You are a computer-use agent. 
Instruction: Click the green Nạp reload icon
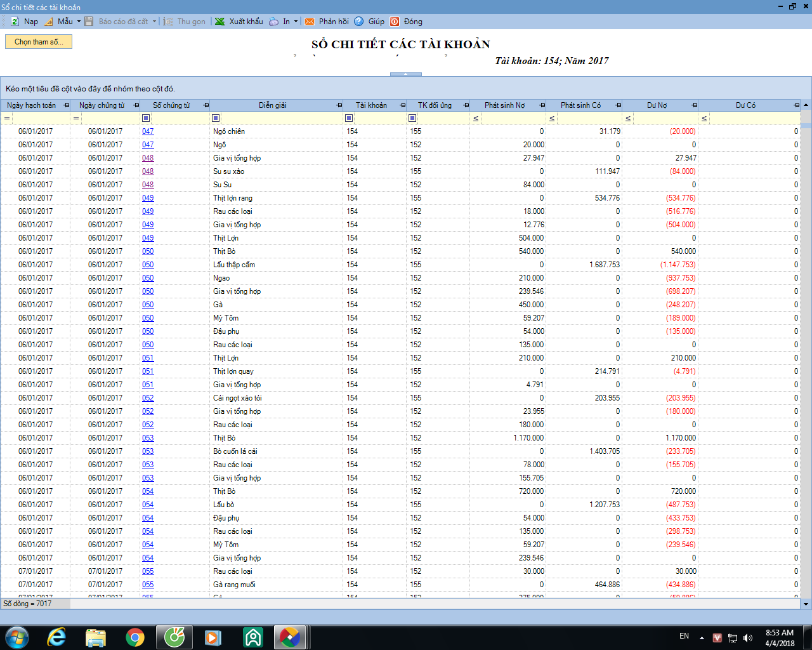pos(15,22)
